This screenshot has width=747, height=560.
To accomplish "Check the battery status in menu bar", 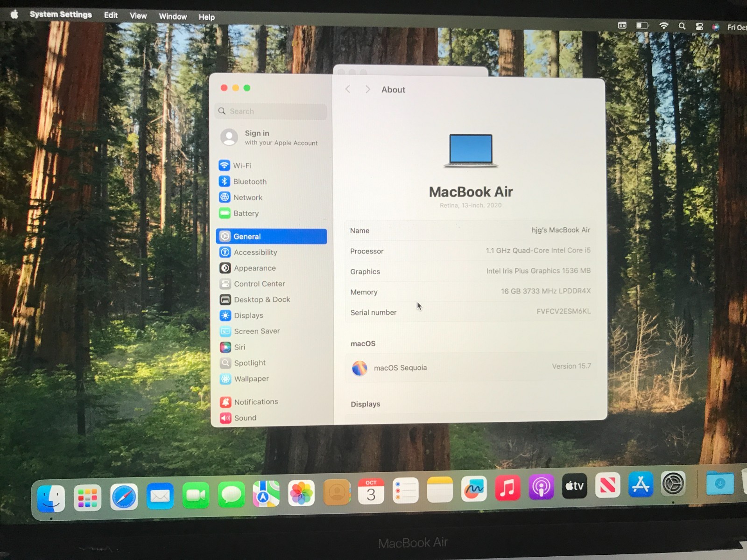I will pyautogui.click(x=642, y=26).
